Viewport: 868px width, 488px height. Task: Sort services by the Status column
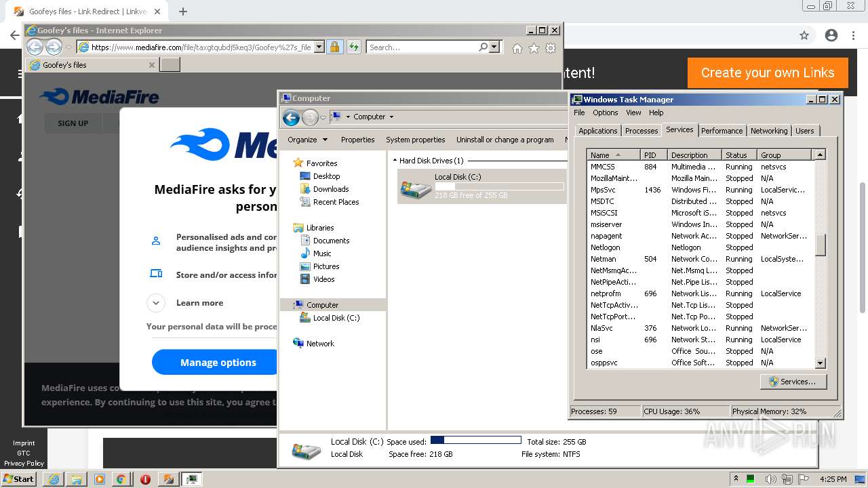coord(740,155)
